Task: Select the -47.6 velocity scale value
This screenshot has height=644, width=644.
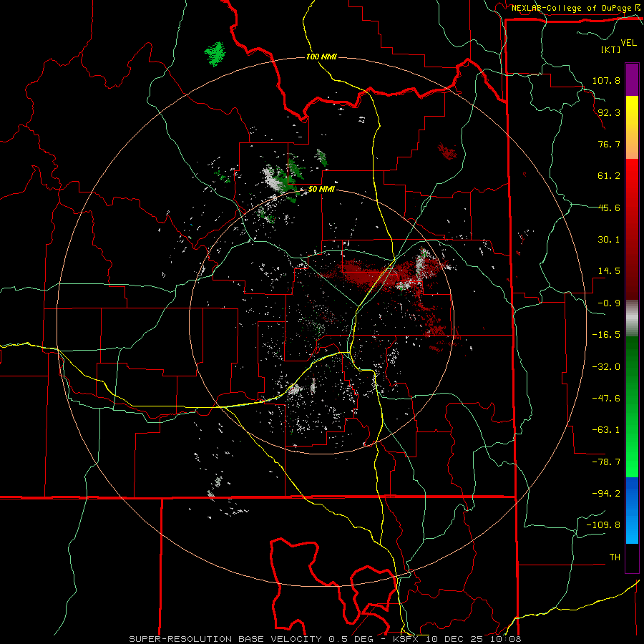Action: point(606,399)
